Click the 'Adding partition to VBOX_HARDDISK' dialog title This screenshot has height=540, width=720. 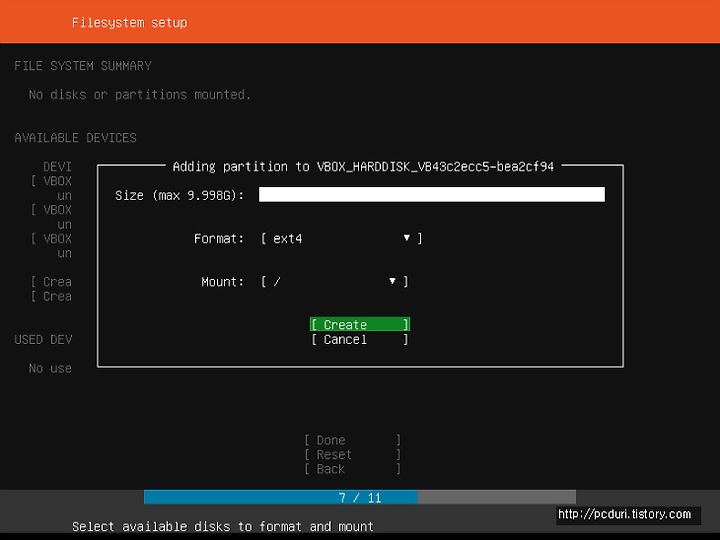[x=363, y=166]
